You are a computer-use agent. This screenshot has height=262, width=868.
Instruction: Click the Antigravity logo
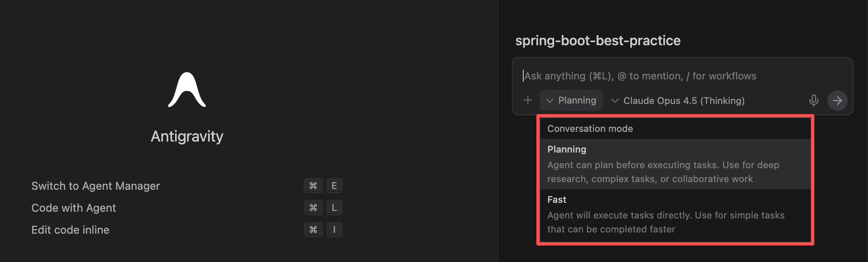pos(187,90)
